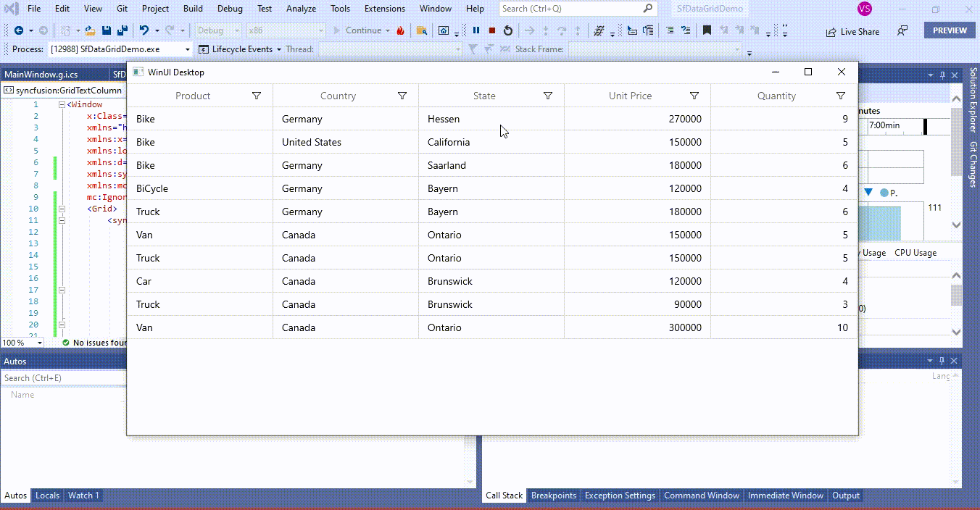Image resolution: width=980 pixels, height=510 pixels.
Task: Expand the Lifecycle Events dropdown arrow
Action: 279,49
